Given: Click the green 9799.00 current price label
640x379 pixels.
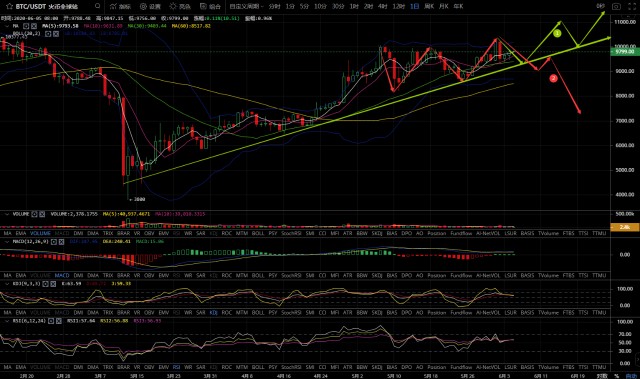Looking at the screenshot, I should (623, 52).
